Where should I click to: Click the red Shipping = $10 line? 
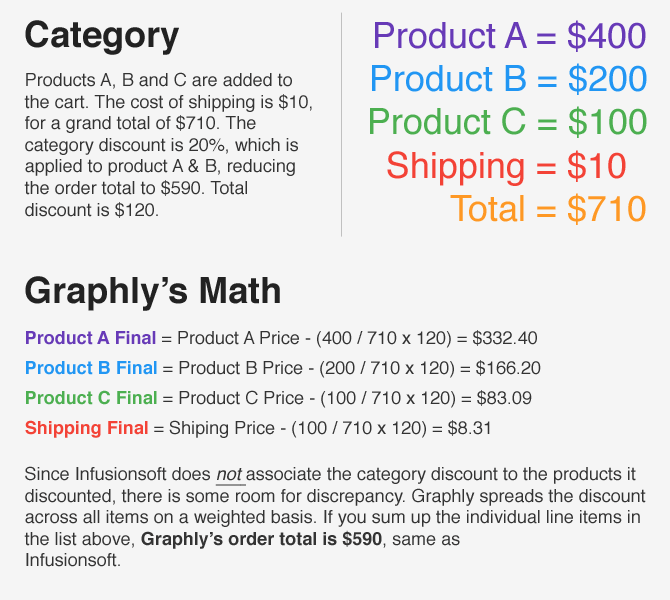(x=506, y=166)
